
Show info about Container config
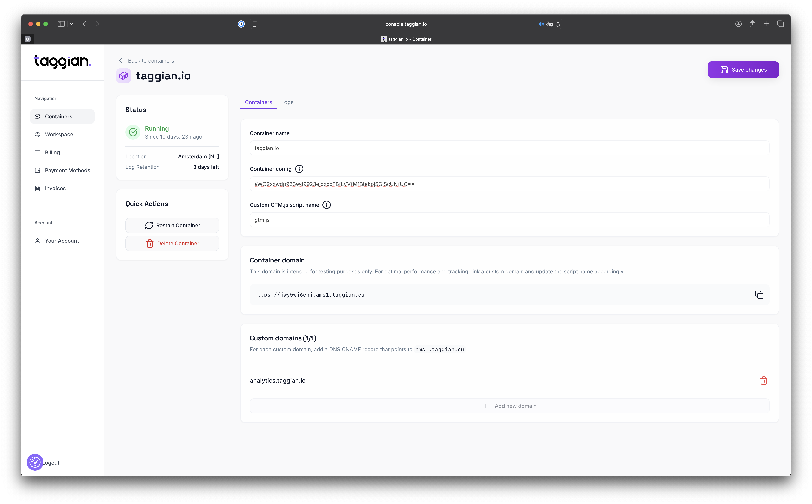pyautogui.click(x=299, y=169)
